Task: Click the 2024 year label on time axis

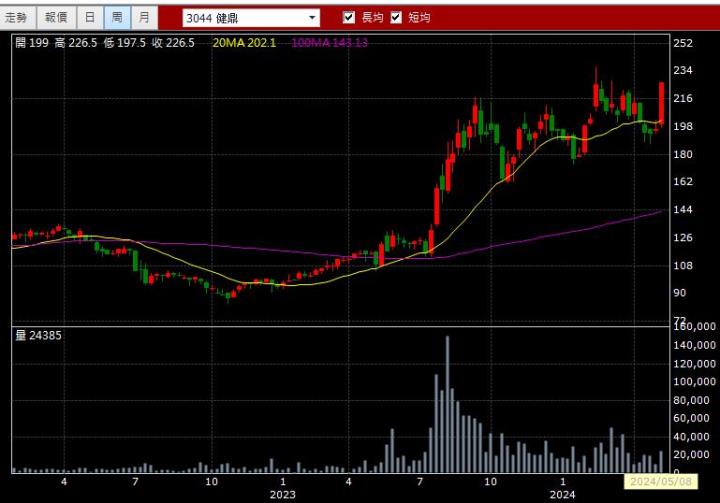Action: [x=562, y=494]
